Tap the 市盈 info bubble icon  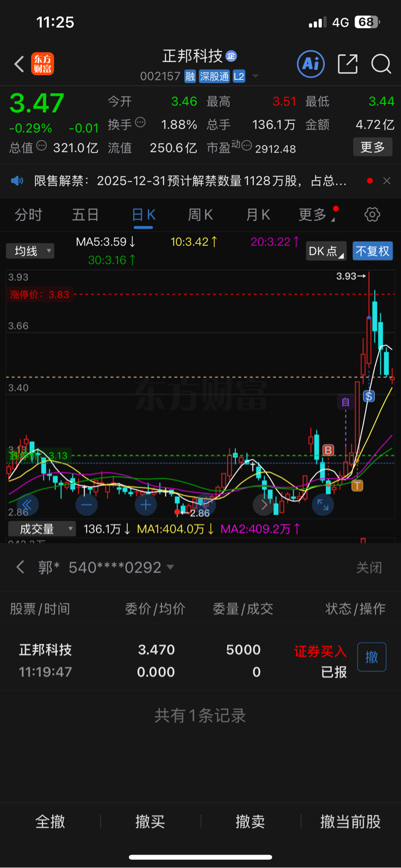[x=246, y=146]
